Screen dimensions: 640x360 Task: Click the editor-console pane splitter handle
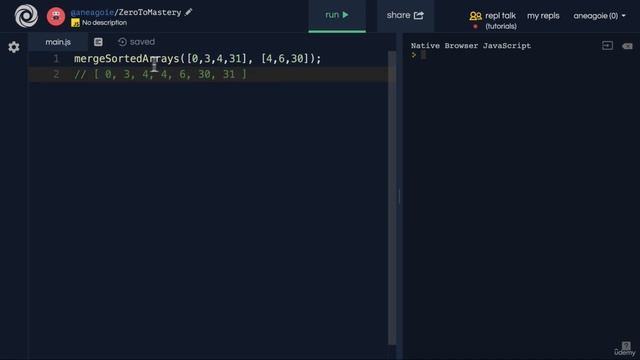[x=399, y=197]
